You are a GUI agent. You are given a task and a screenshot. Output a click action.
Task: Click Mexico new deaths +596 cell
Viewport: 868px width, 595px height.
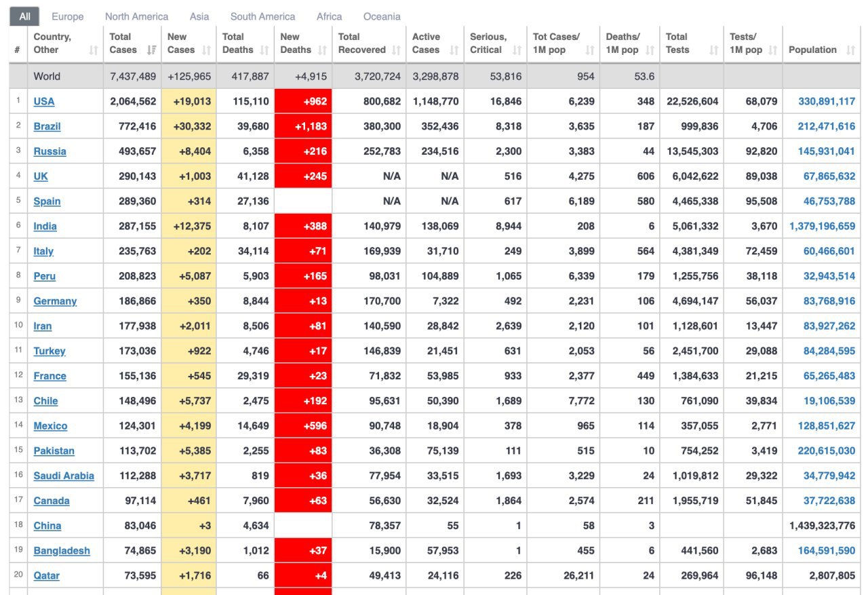[303, 426]
